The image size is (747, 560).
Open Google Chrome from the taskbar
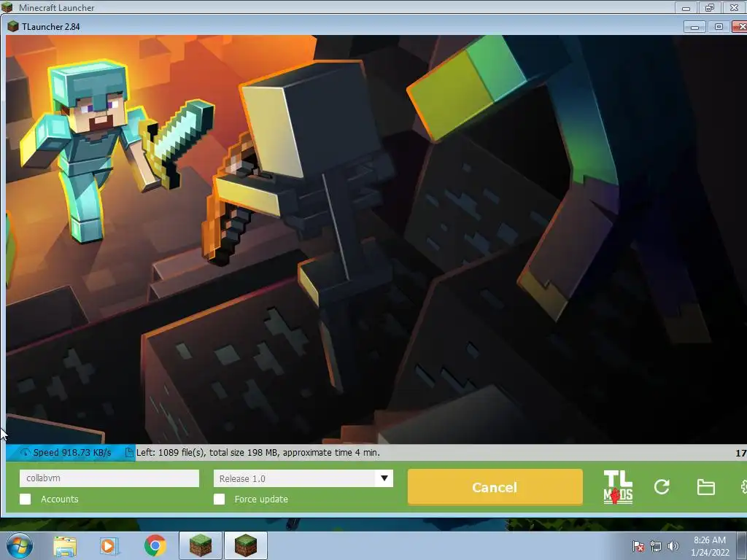pos(155,545)
